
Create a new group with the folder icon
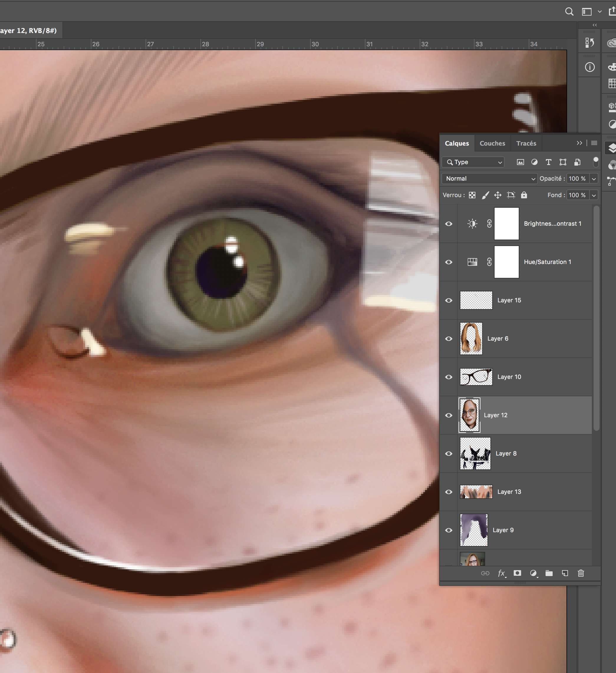pos(549,573)
